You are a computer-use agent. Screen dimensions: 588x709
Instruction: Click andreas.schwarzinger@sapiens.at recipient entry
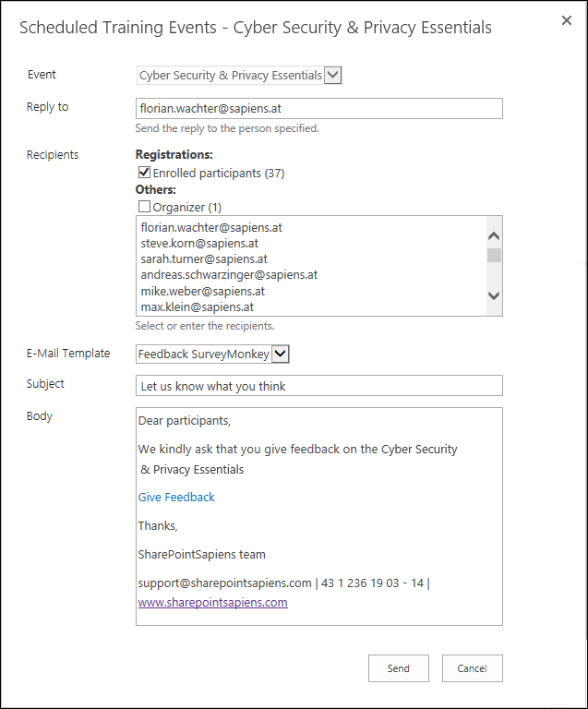pyautogui.click(x=229, y=274)
